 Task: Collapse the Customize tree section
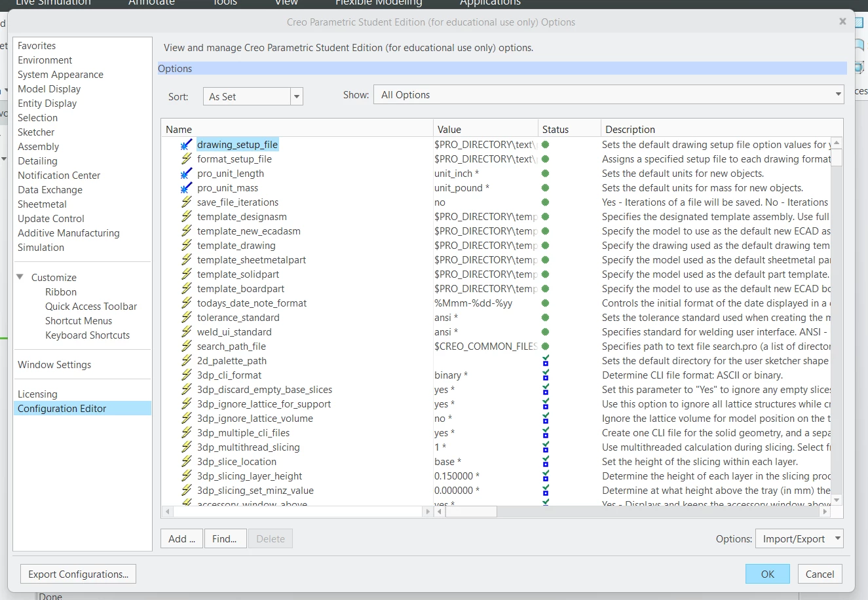(20, 277)
